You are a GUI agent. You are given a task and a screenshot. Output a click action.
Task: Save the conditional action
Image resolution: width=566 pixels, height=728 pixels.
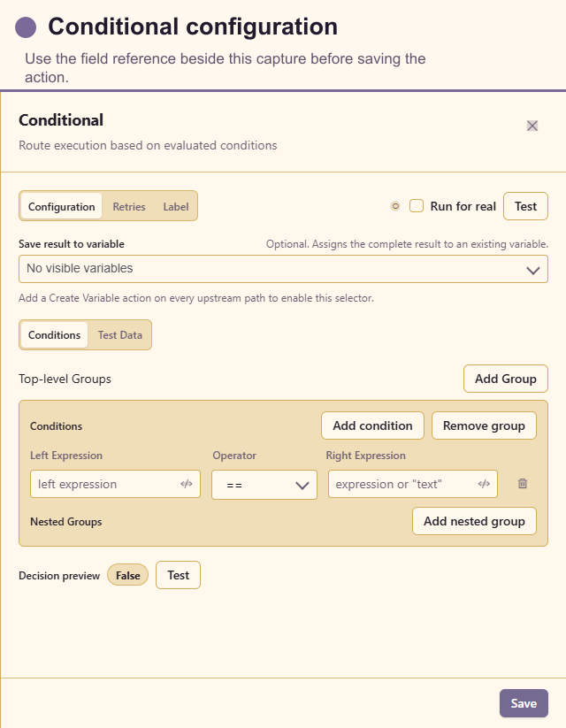pyautogui.click(x=524, y=703)
